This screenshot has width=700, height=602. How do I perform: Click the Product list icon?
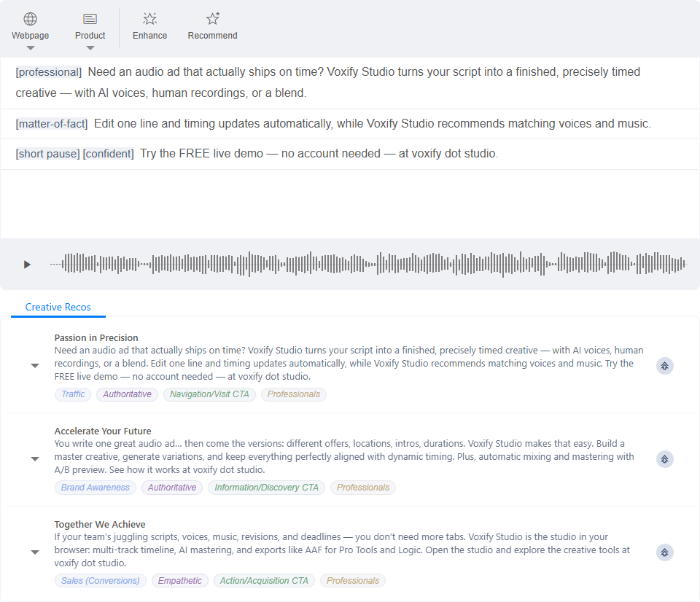90,19
